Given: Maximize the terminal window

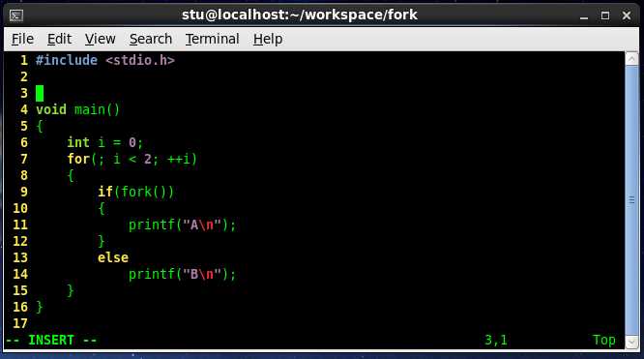Looking at the screenshot, I should pos(605,15).
